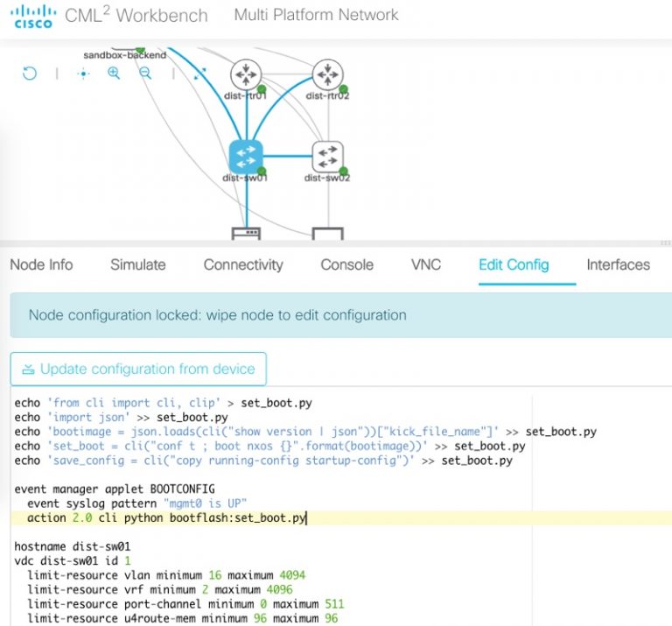Click the fit-to-screen arrows icon
The height and width of the screenshot is (626, 672).
click(199, 74)
